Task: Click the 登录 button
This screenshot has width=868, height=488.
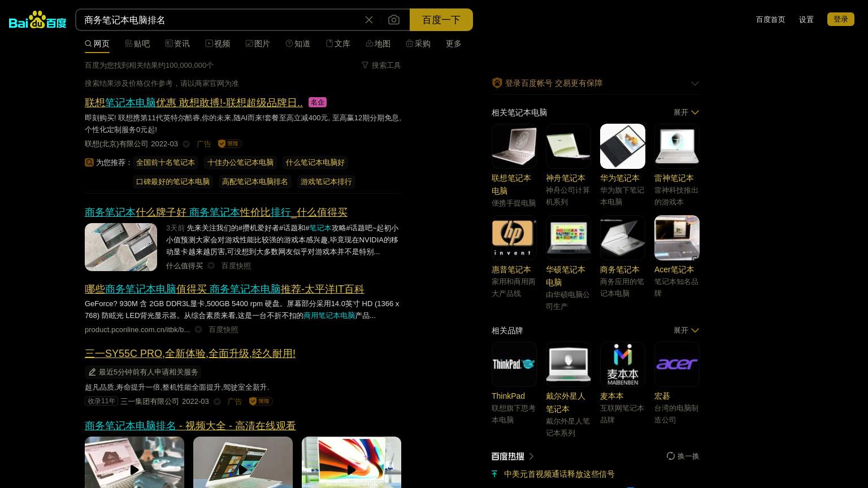Action: point(841,19)
